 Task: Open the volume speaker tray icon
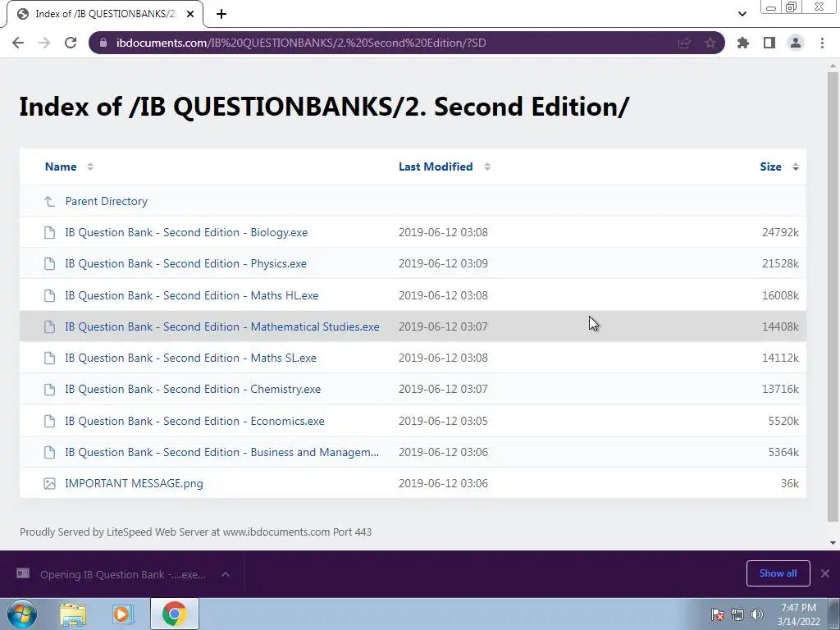(757, 614)
